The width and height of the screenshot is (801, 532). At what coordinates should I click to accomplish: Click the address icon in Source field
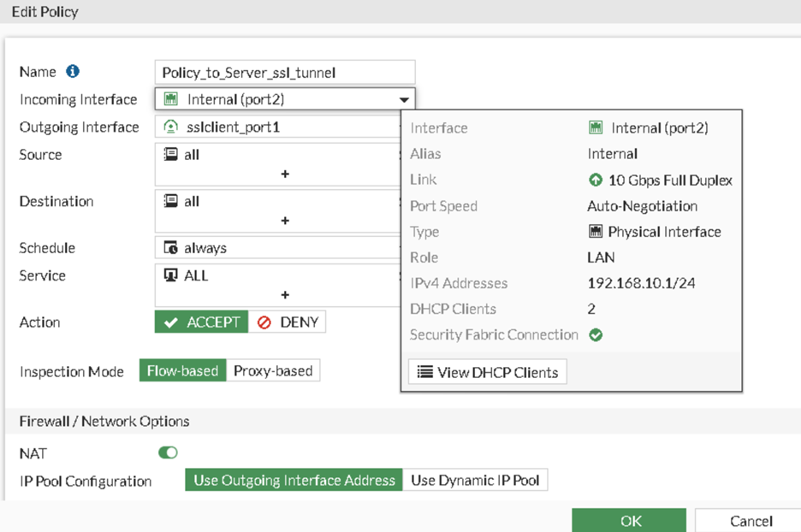pos(170,155)
